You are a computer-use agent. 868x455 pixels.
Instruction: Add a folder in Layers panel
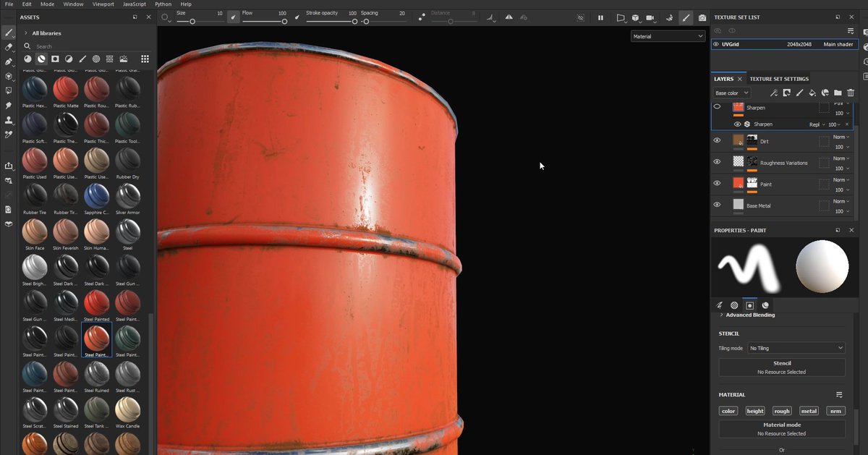click(x=838, y=93)
